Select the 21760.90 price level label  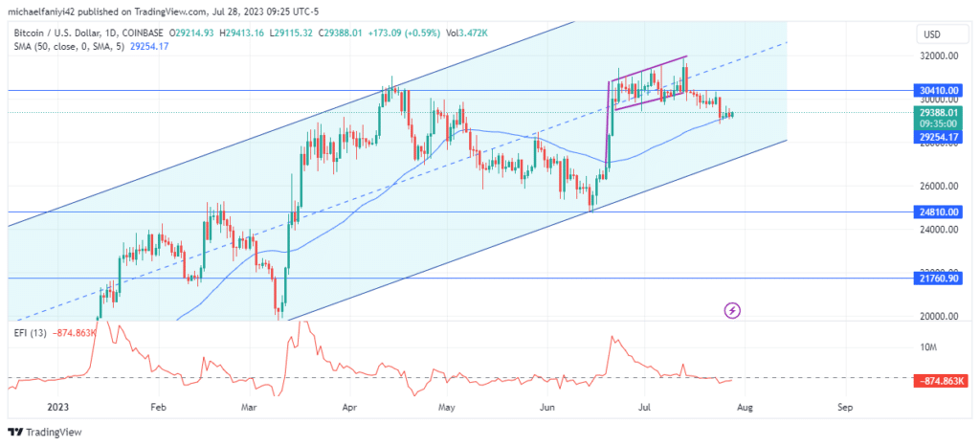point(937,278)
